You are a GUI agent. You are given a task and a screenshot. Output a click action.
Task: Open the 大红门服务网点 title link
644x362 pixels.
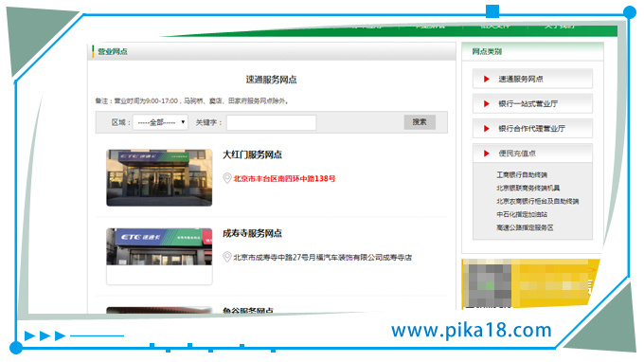pyautogui.click(x=252, y=154)
